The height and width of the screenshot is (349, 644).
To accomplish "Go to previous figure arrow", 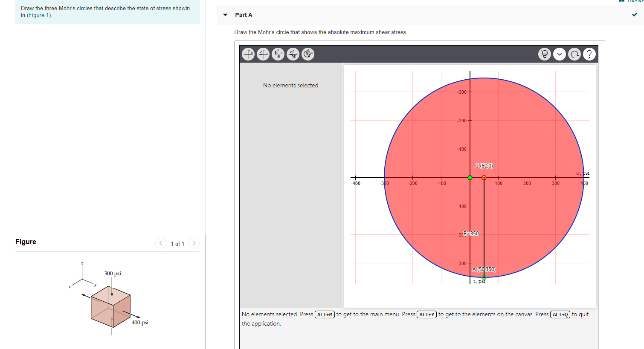I will click(161, 243).
